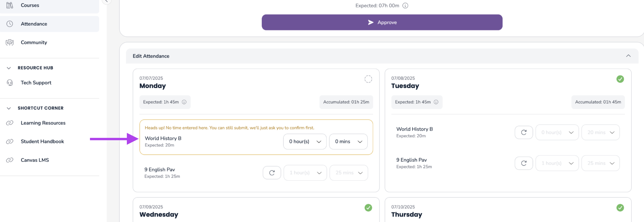
Task: Open the Student Handbook link
Action: pyautogui.click(x=42, y=142)
